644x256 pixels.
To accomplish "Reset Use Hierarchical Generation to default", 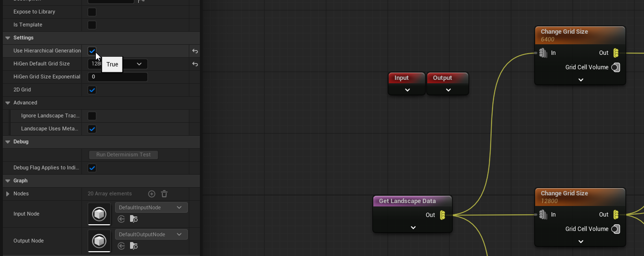I will point(195,51).
